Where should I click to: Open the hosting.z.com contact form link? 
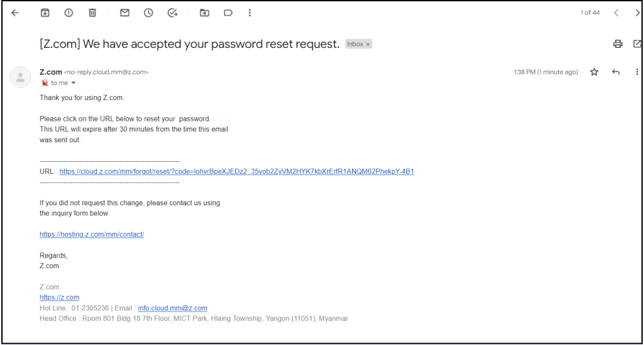[x=92, y=234]
